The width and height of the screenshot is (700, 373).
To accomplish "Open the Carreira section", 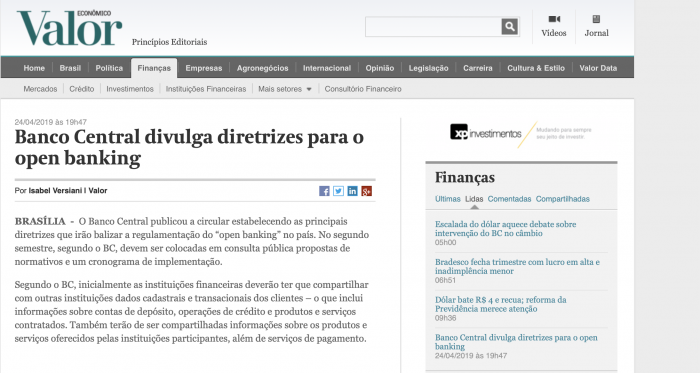I will [x=478, y=68].
